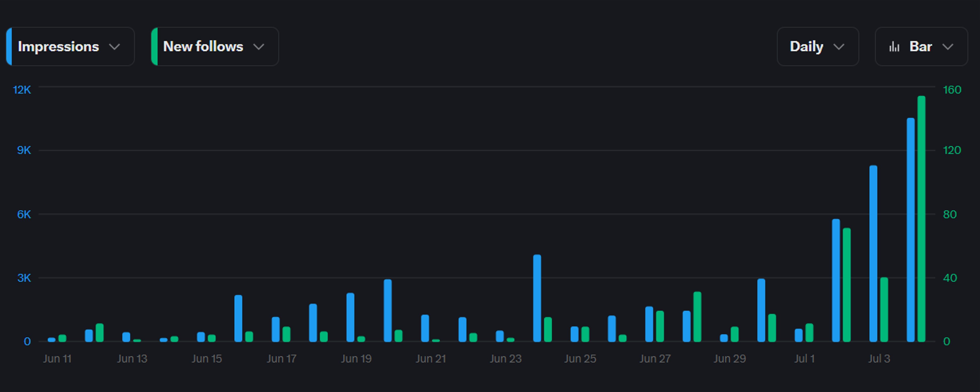980x392 pixels.
Task: Open the Impressions metric dropdown
Action: [114, 46]
